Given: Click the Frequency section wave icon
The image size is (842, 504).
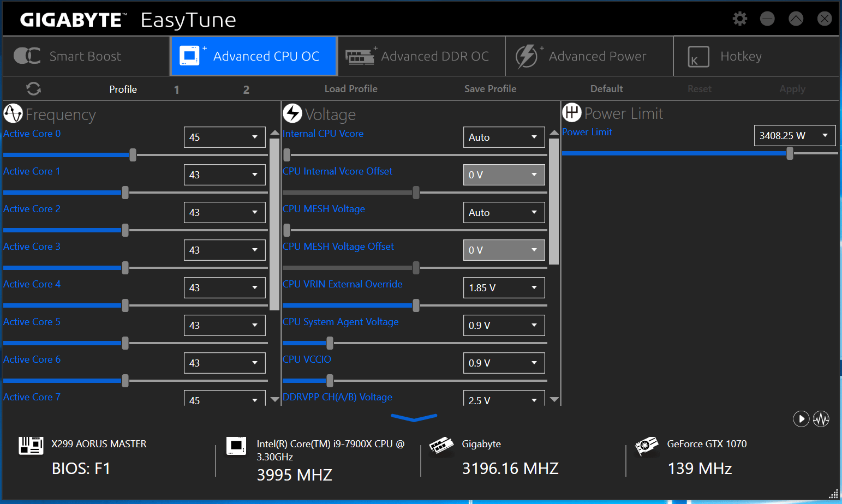Looking at the screenshot, I should [13, 113].
